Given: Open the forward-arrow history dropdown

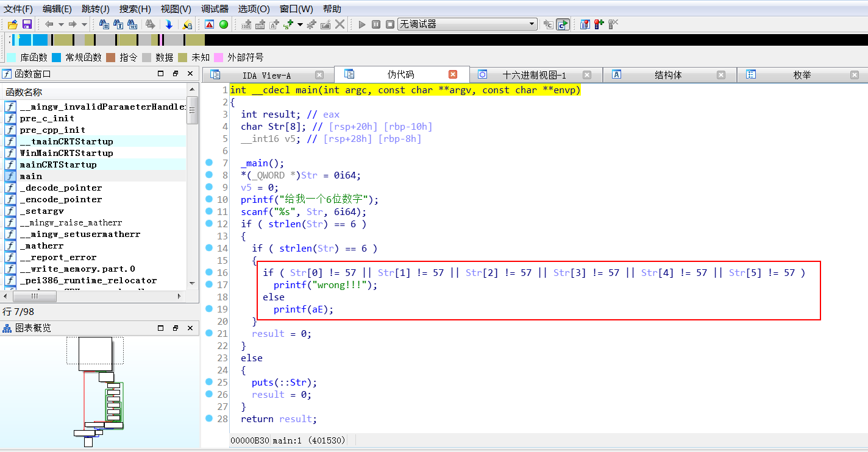Looking at the screenshot, I should coord(84,24).
